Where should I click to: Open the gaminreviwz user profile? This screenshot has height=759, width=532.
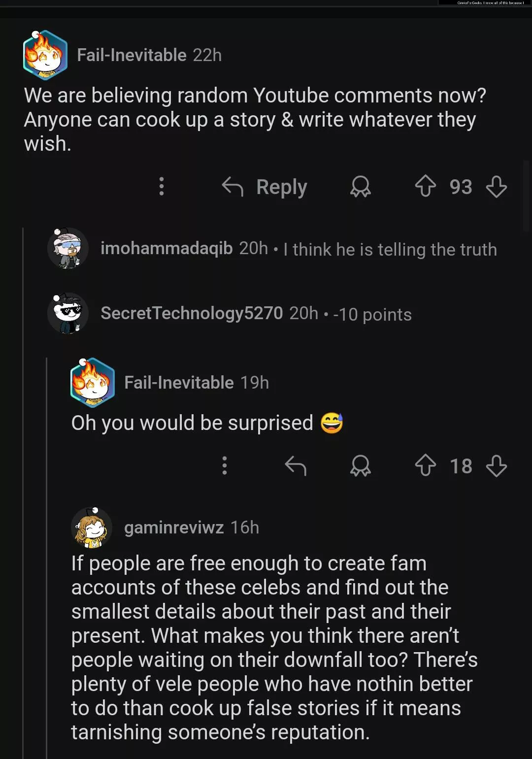tap(174, 528)
